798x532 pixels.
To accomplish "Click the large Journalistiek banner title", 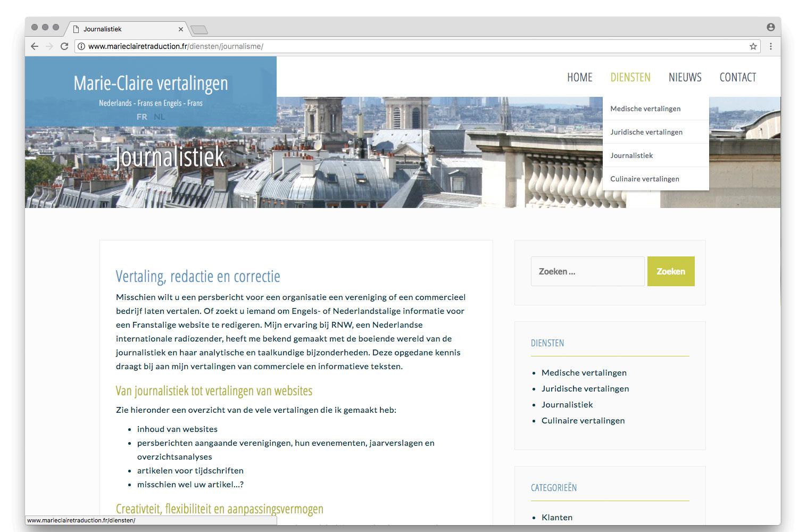I will click(x=170, y=157).
